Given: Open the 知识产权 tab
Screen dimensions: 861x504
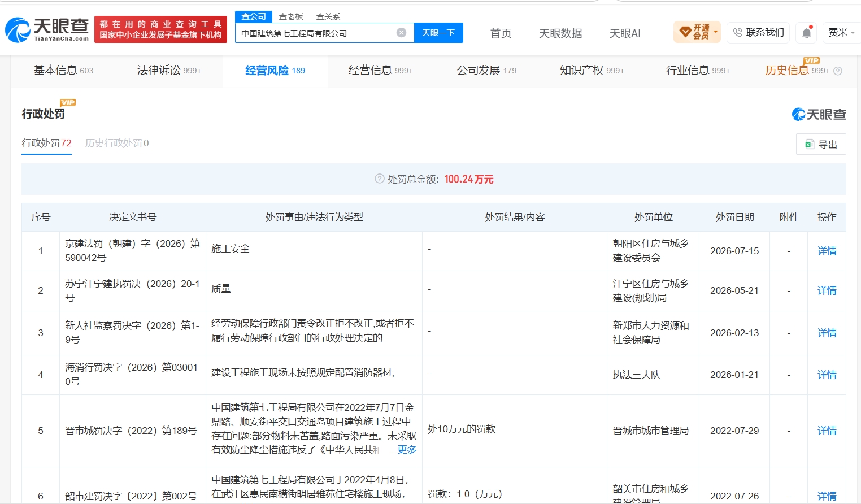Looking at the screenshot, I should coord(592,70).
